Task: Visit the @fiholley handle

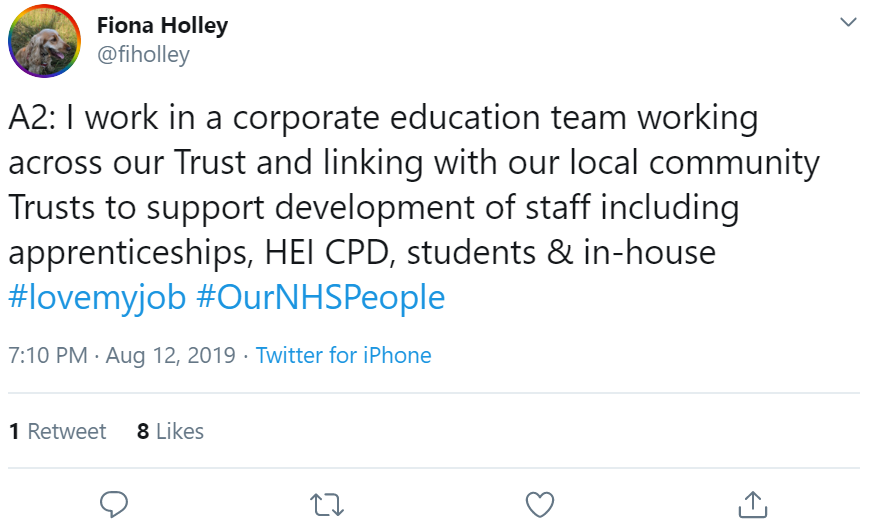Action: [143, 55]
